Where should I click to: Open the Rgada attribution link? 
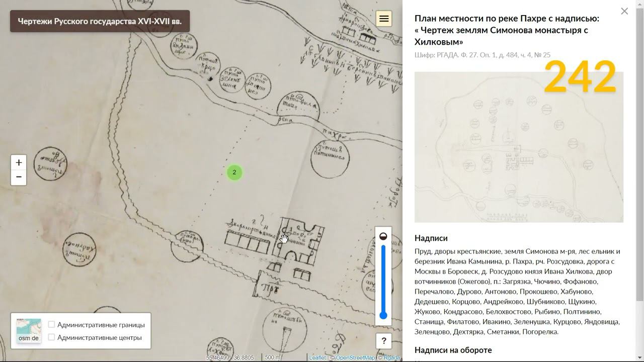point(392,357)
